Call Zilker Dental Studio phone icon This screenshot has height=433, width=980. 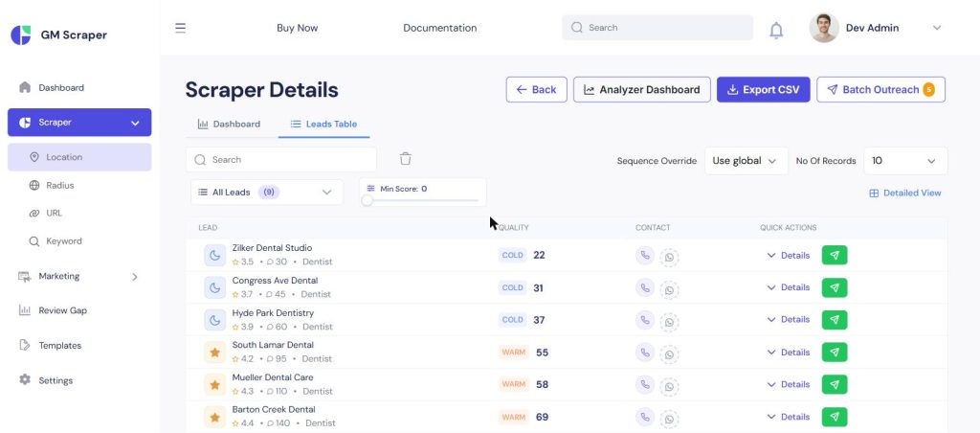[645, 255]
